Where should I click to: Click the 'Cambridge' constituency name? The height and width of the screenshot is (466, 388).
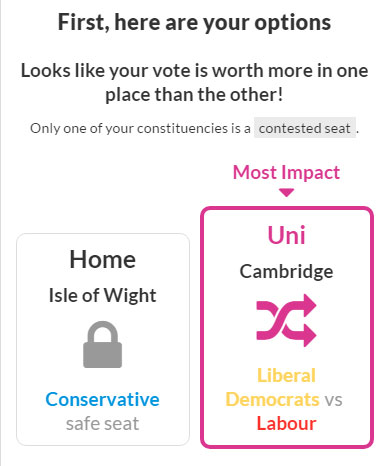286,272
